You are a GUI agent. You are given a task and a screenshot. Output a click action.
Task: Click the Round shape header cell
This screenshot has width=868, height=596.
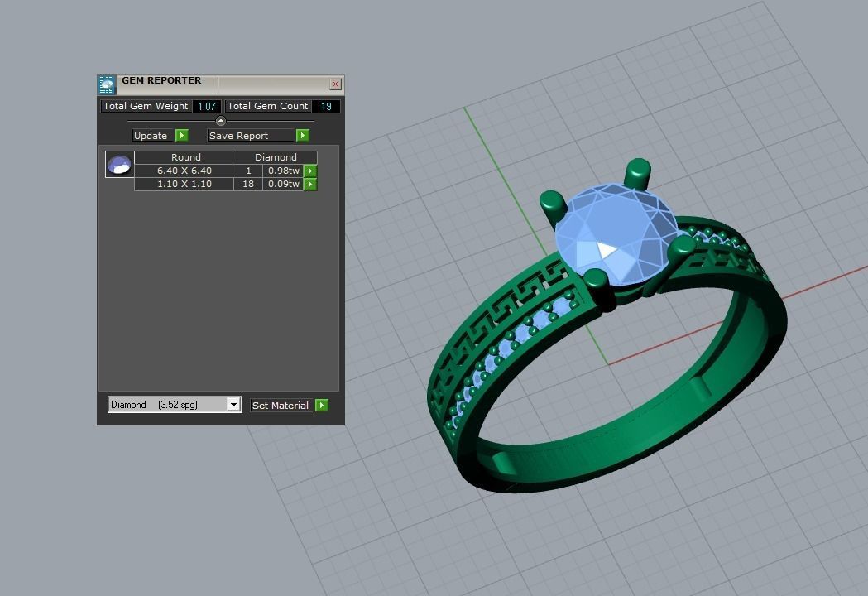184,157
